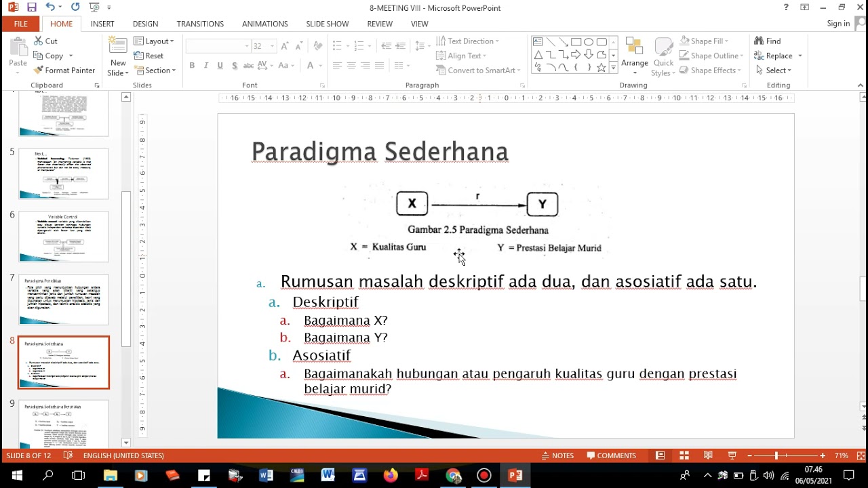
Task: Toggle the Comments pane
Action: coord(612,455)
